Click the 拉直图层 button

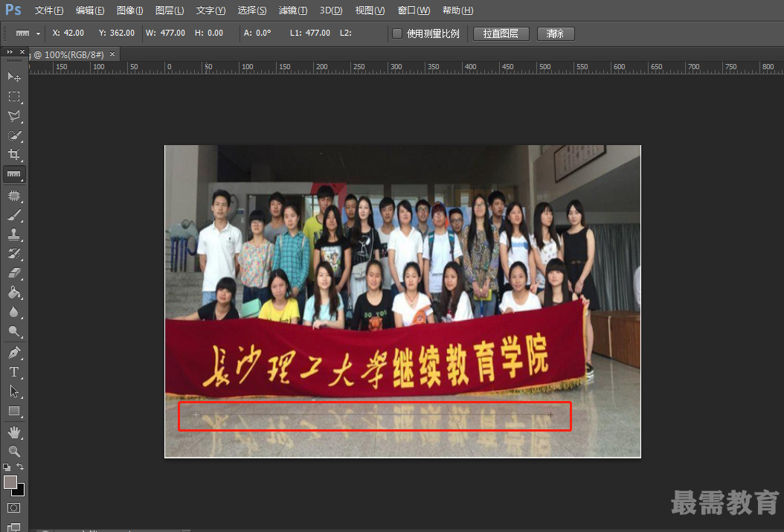click(x=501, y=33)
